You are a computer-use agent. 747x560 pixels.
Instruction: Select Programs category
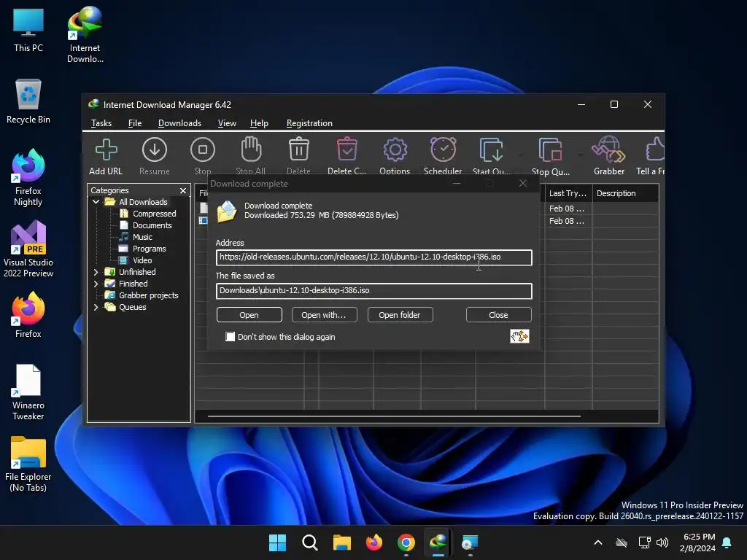coord(149,249)
